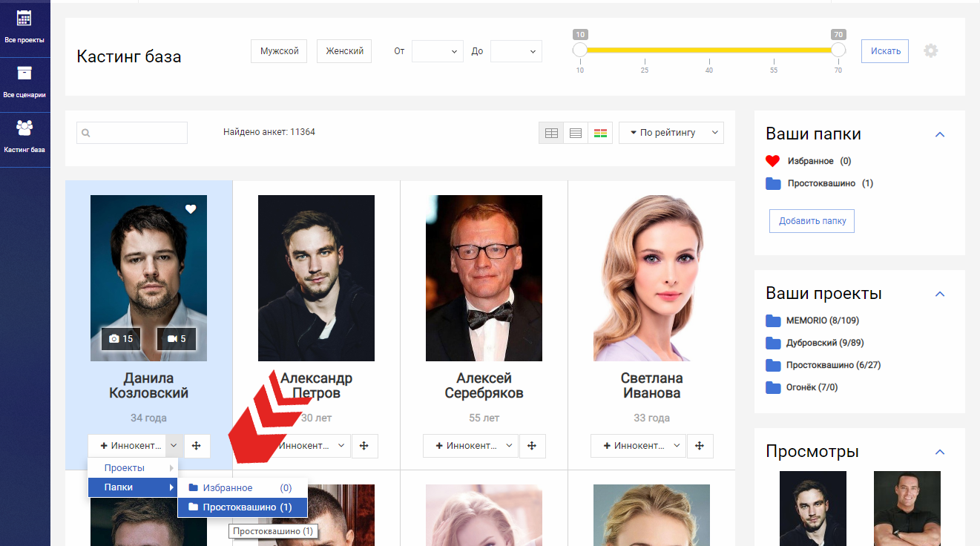This screenshot has height=546, width=980.
Task: Open the До age dropdown
Action: tap(516, 51)
